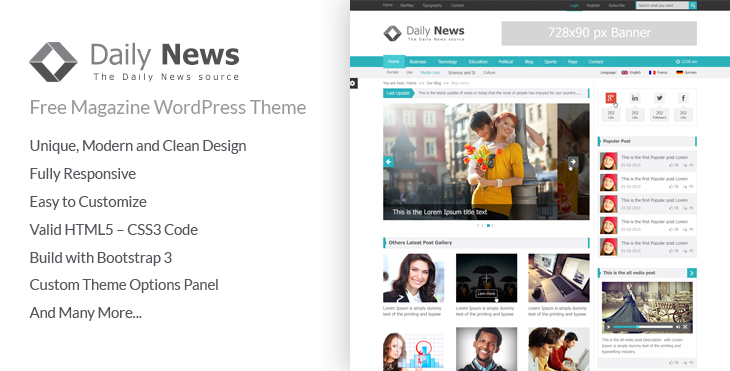The image size is (730, 371).
Task: Click the Last Update ticker label
Action: point(398,93)
